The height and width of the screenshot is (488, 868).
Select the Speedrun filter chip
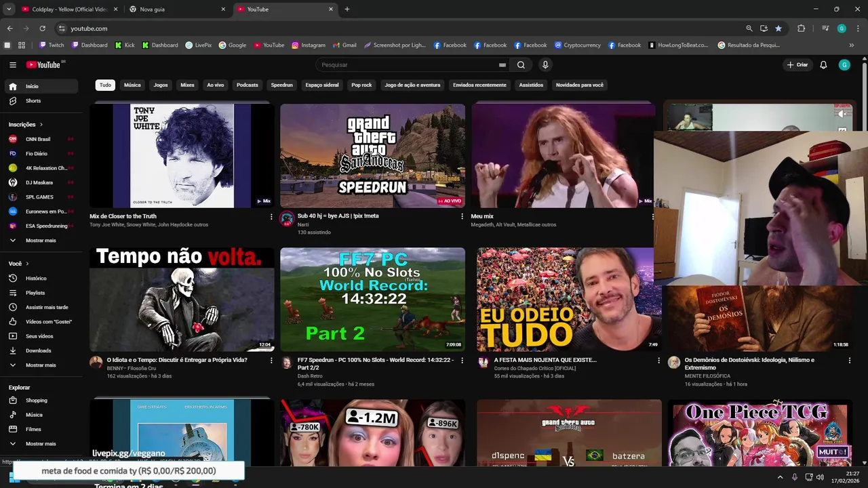click(281, 85)
